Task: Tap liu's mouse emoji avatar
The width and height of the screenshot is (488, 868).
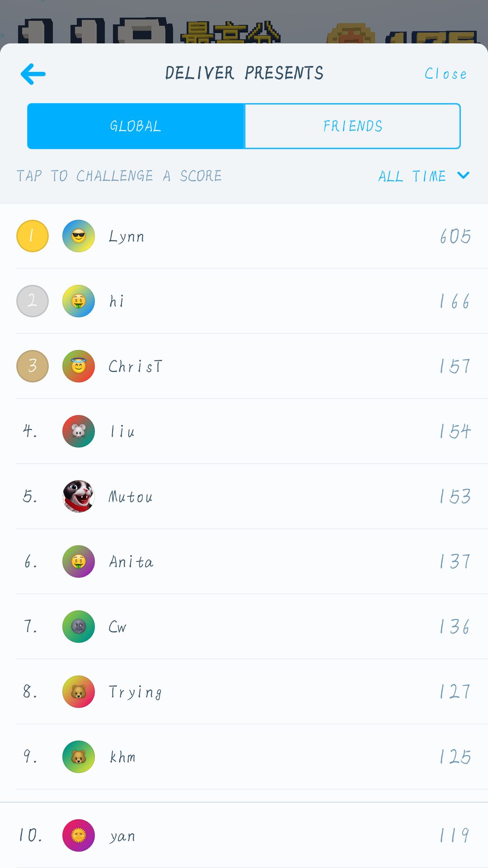Action: point(79,431)
